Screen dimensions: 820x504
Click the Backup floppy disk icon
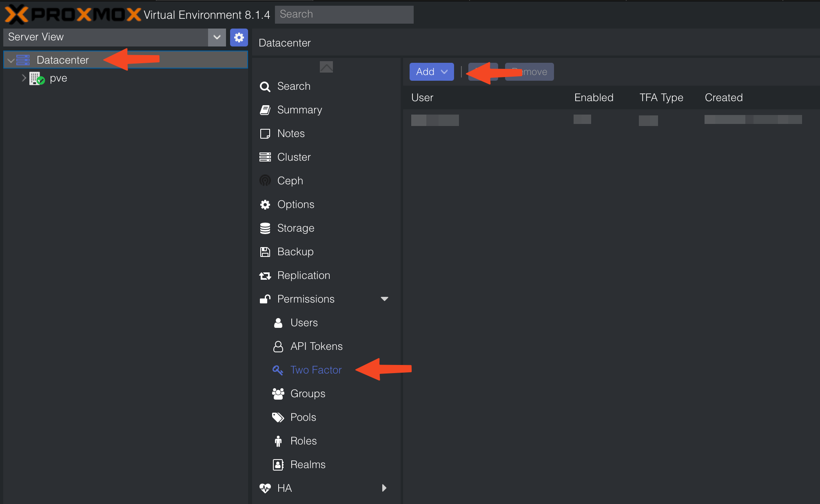[x=265, y=252]
